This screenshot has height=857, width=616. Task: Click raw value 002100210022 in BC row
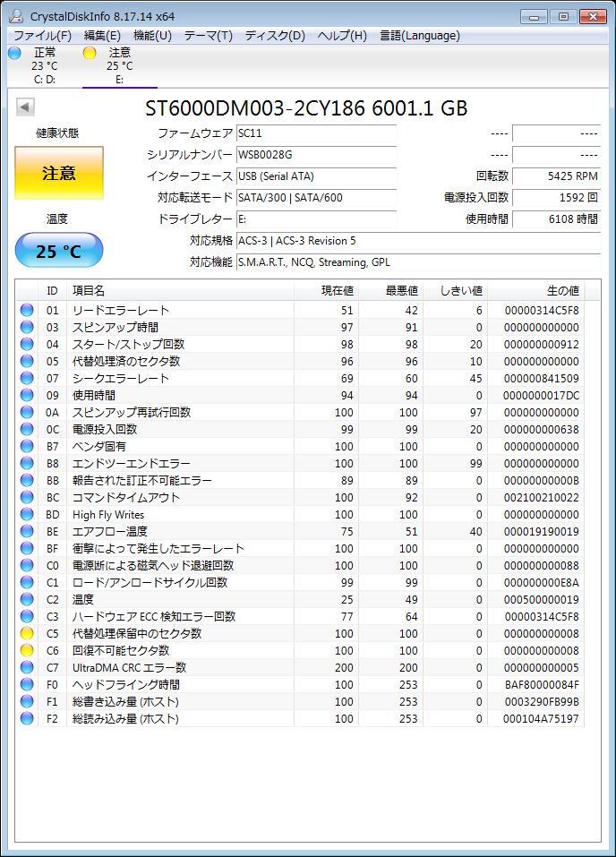(541, 497)
